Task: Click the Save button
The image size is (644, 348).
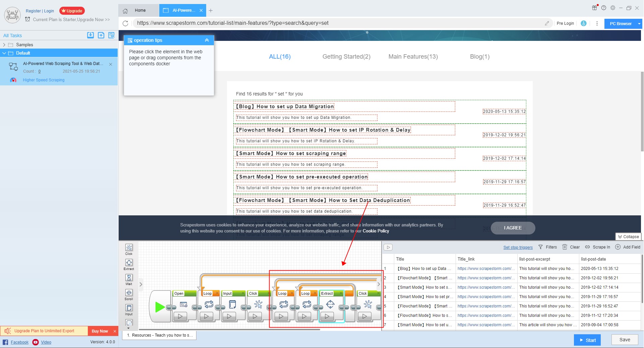Action: [625, 340]
